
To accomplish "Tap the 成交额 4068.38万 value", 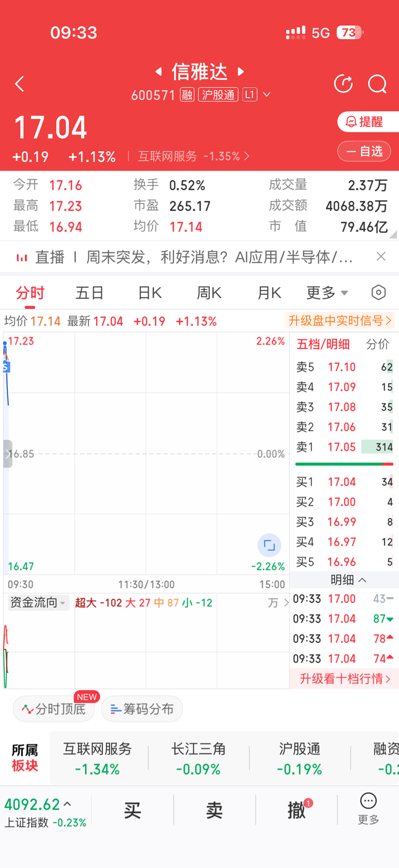I will [x=356, y=206].
